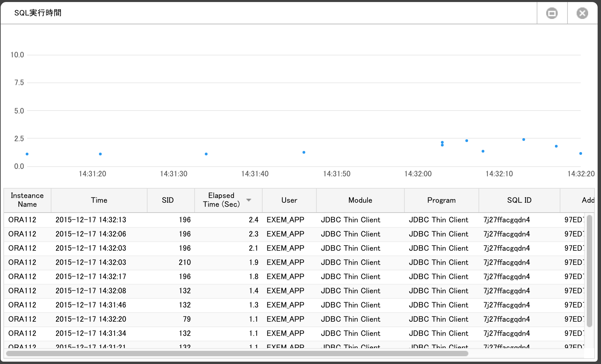The height and width of the screenshot is (364, 601).
Task: Click elapsed time value 2.3
Action: point(253,234)
